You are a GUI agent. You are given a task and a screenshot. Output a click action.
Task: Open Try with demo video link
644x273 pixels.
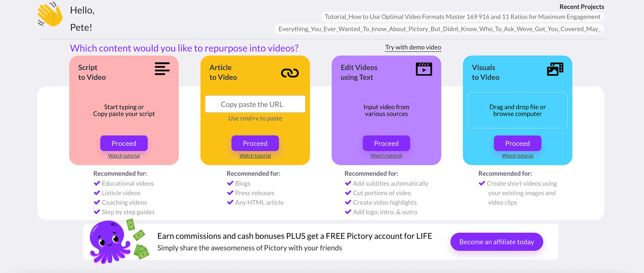(413, 47)
